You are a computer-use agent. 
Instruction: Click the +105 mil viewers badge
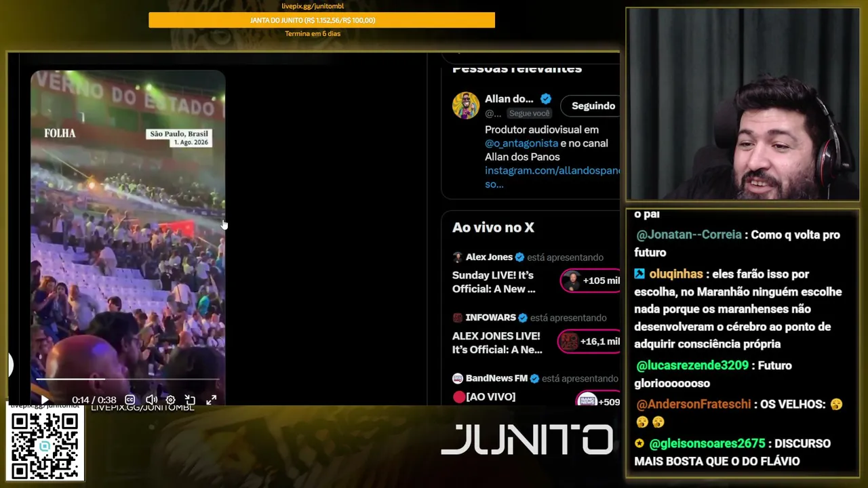(591, 281)
